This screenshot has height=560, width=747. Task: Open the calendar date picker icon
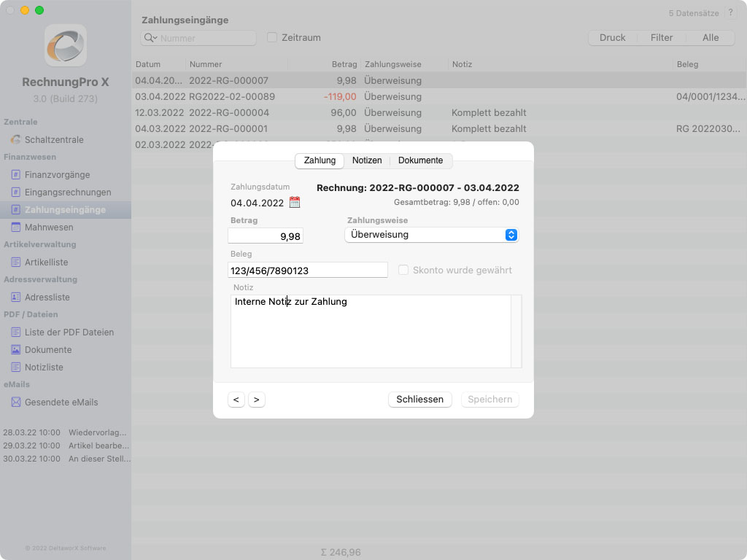pos(295,203)
